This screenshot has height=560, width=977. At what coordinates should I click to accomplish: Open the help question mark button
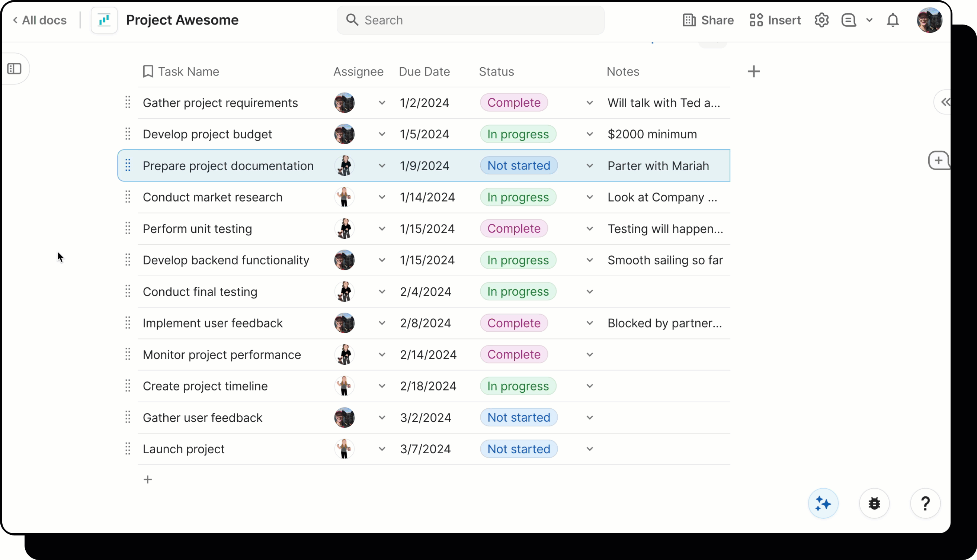[x=925, y=503]
